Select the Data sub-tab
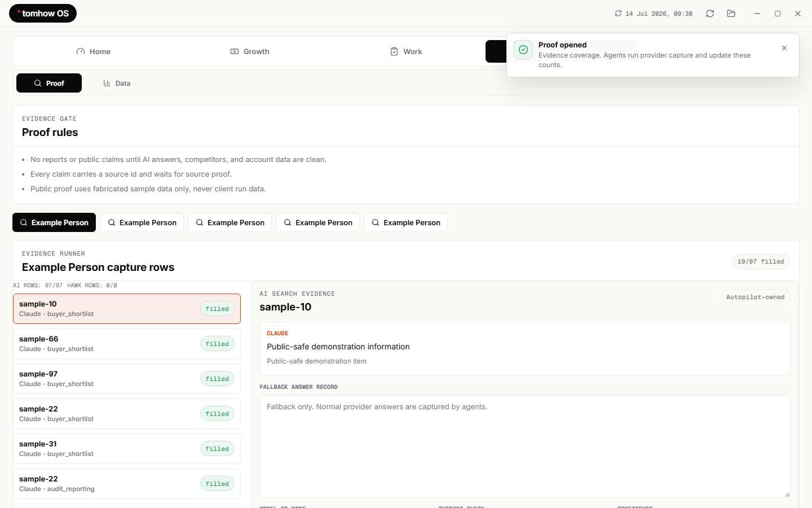Screen dimensions: 812x508 tap(117, 83)
